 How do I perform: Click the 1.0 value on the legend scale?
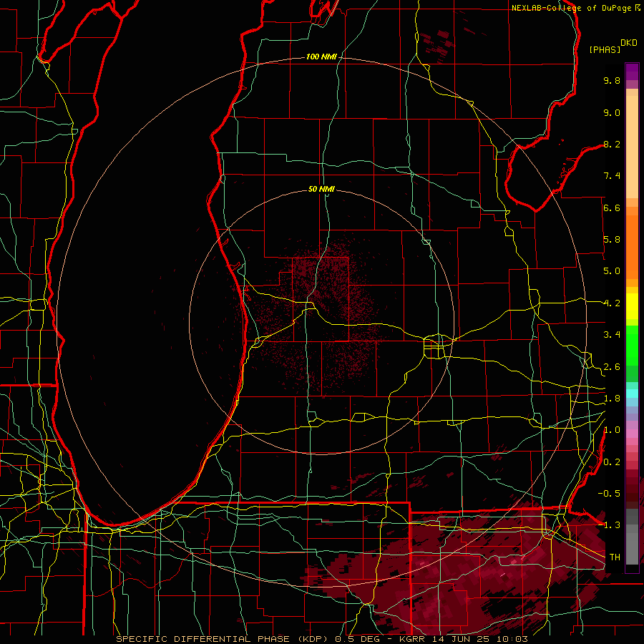[x=612, y=430]
